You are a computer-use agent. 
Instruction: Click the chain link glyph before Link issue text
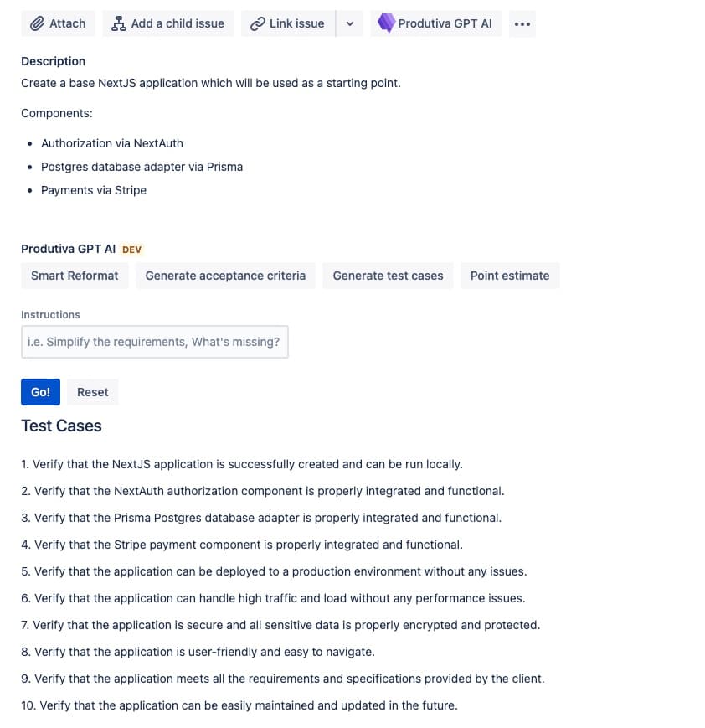(x=258, y=23)
